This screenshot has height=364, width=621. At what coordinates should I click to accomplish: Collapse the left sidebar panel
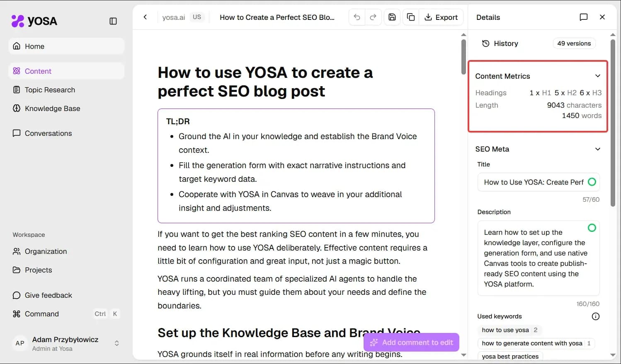pos(113,21)
